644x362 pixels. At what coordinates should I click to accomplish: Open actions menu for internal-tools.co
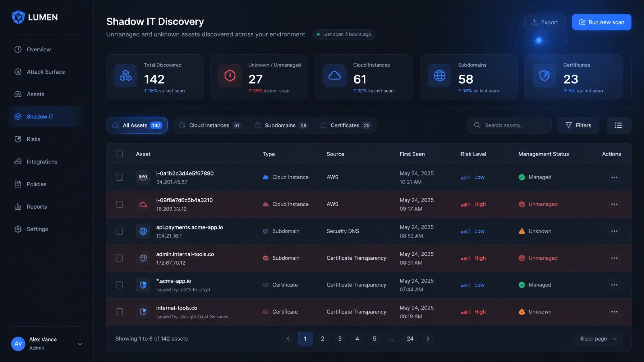coord(614,312)
